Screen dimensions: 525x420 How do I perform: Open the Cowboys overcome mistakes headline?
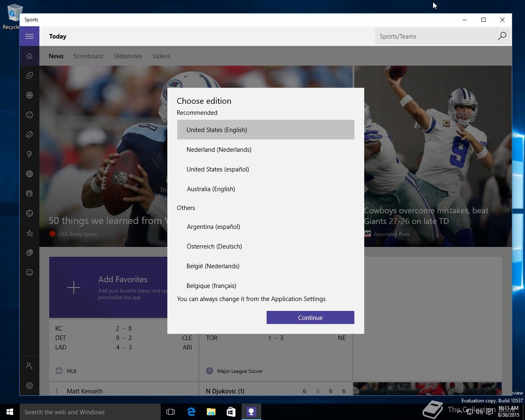pos(426,216)
